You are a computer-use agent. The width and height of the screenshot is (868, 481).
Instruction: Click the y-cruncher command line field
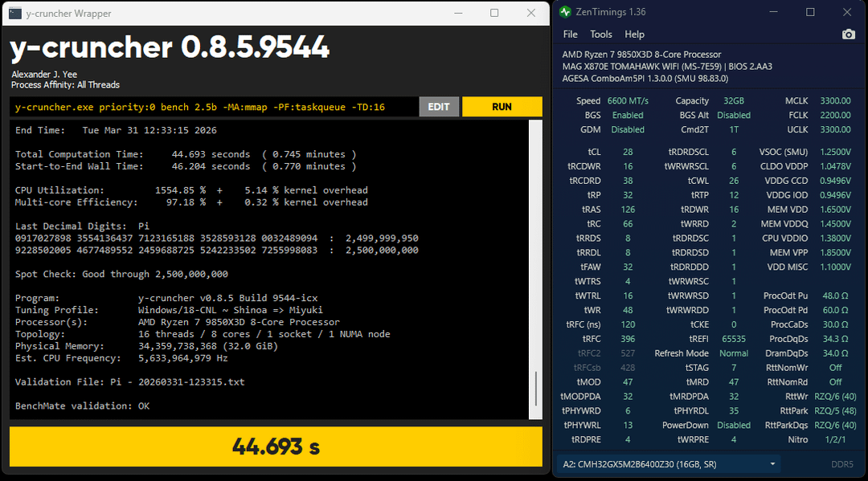point(213,107)
